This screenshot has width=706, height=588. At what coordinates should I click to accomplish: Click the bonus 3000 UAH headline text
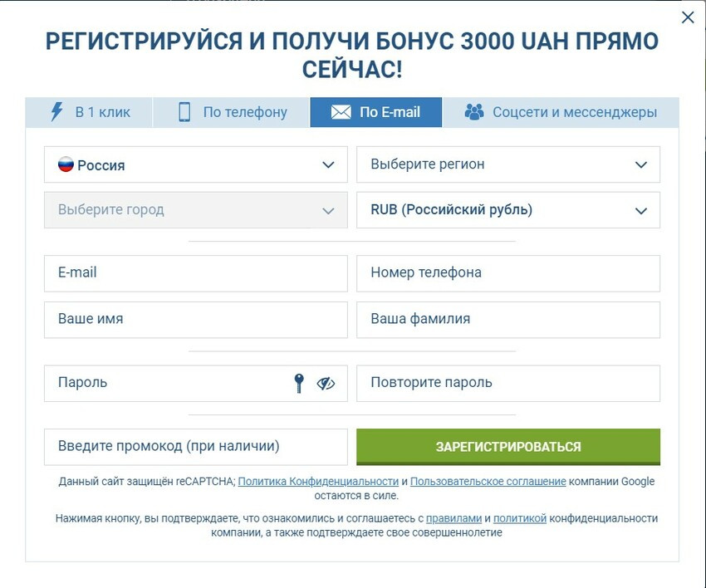tap(352, 55)
